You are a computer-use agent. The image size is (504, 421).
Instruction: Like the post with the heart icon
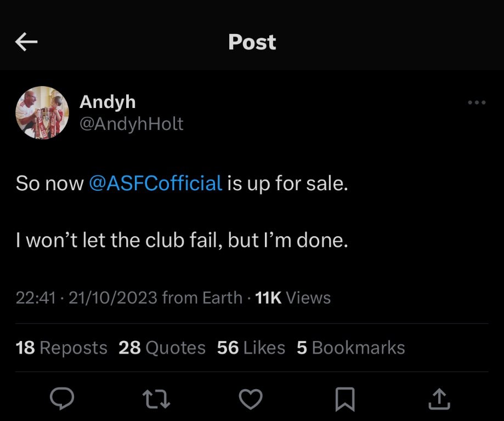(251, 399)
